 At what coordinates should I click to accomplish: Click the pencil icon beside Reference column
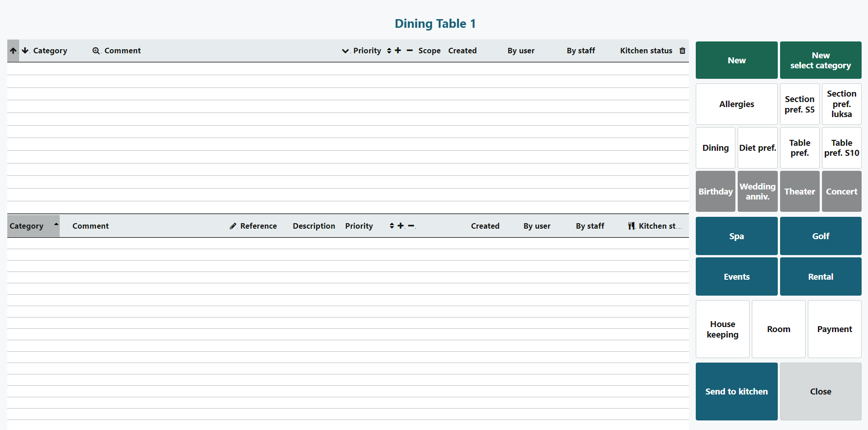233,226
